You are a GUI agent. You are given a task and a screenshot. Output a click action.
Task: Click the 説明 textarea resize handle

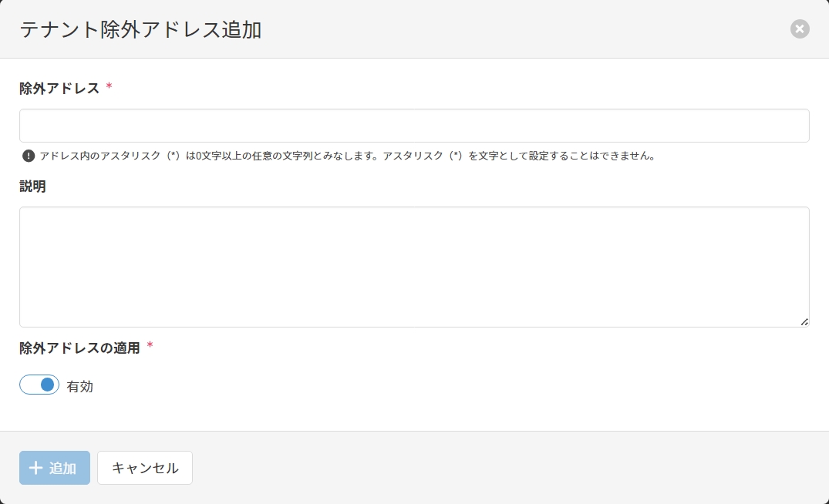tap(804, 322)
